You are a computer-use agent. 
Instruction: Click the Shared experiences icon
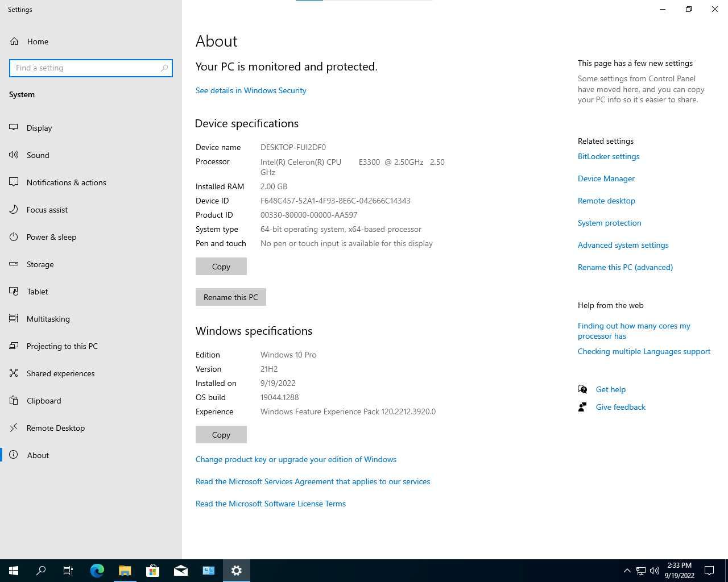(x=14, y=373)
